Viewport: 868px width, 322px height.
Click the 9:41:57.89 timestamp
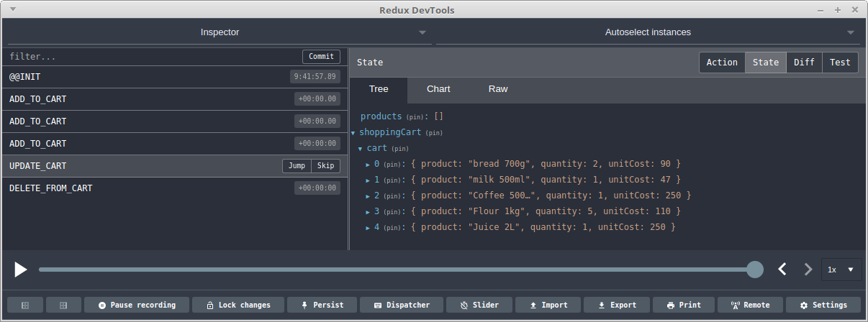(x=315, y=77)
